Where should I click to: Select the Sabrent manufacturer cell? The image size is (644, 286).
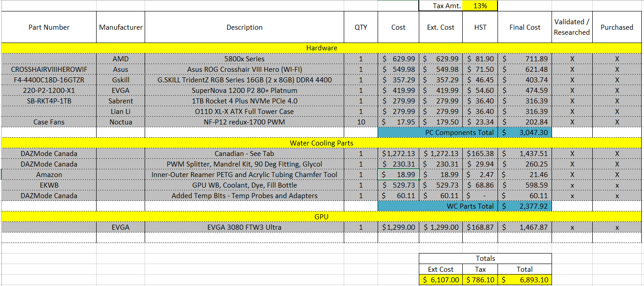point(121,101)
